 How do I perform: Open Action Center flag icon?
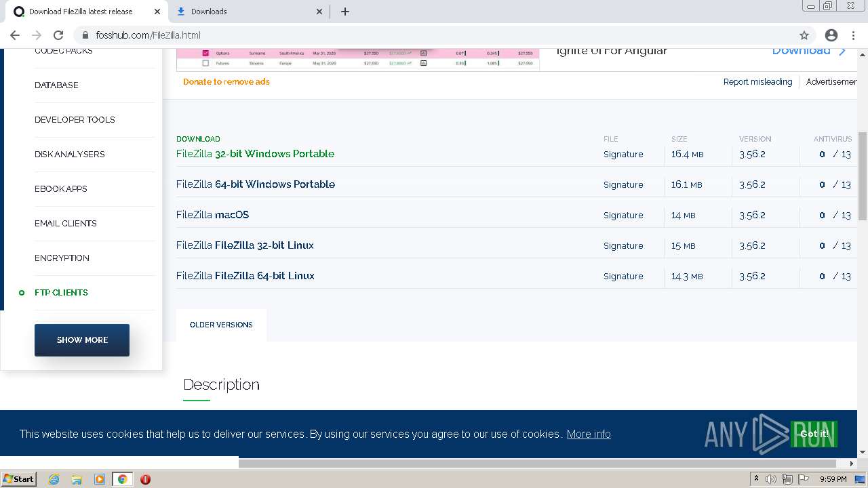tap(803, 479)
